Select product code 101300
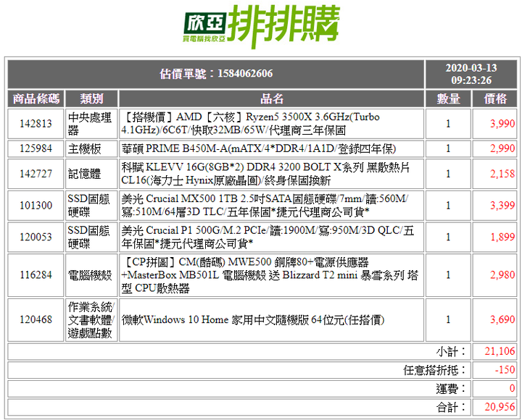This screenshot has height=420, width=522. [x=36, y=205]
